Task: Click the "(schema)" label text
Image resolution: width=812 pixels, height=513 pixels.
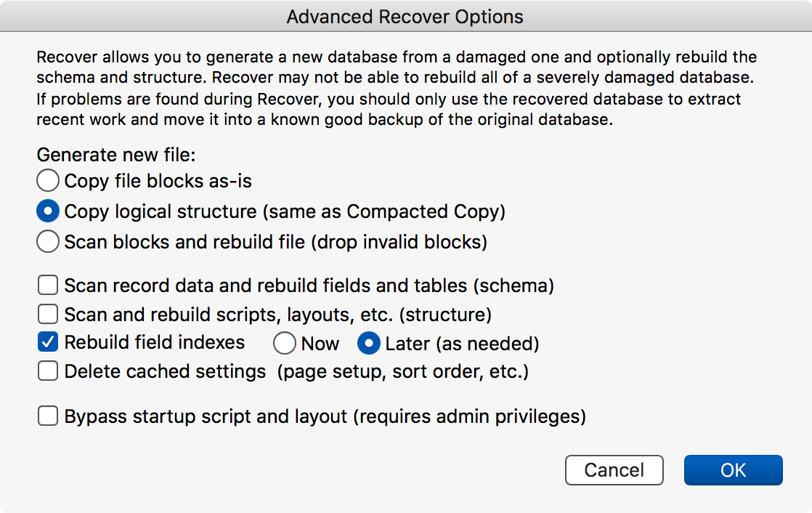Action: [513, 286]
